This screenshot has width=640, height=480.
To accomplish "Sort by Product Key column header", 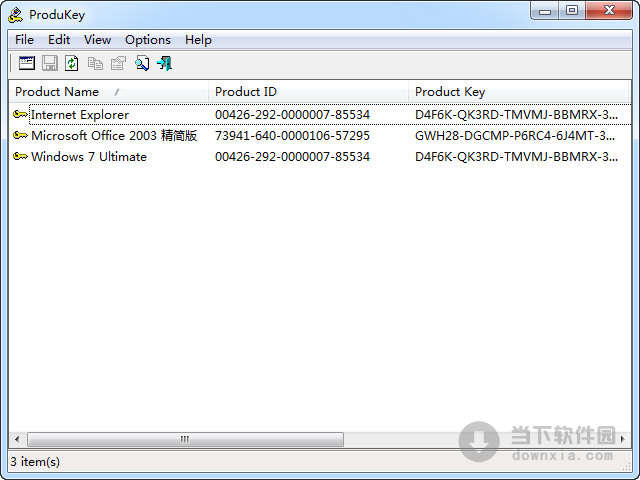I will (518, 91).
